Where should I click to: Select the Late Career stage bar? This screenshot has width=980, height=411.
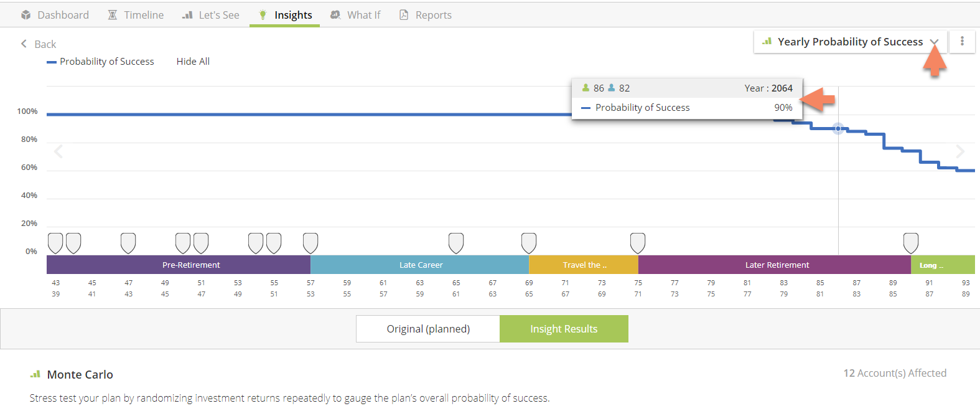(x=420, y=265)
